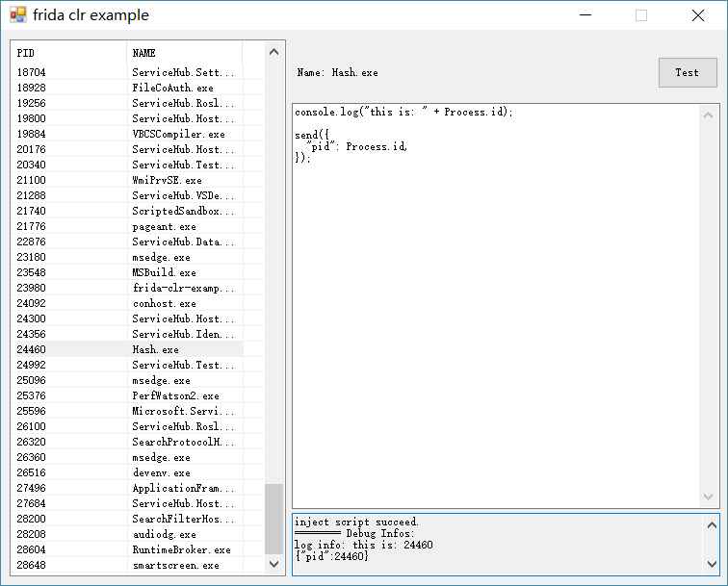Select the ServiceHub.Iden process row
The image size is (728, 586).
pos(127,334)
